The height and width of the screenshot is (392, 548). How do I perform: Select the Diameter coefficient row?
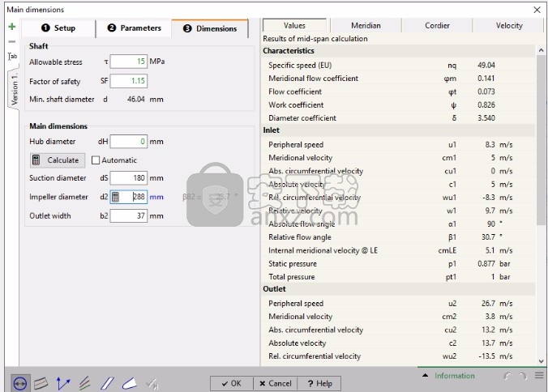click(x=398, y=118)
